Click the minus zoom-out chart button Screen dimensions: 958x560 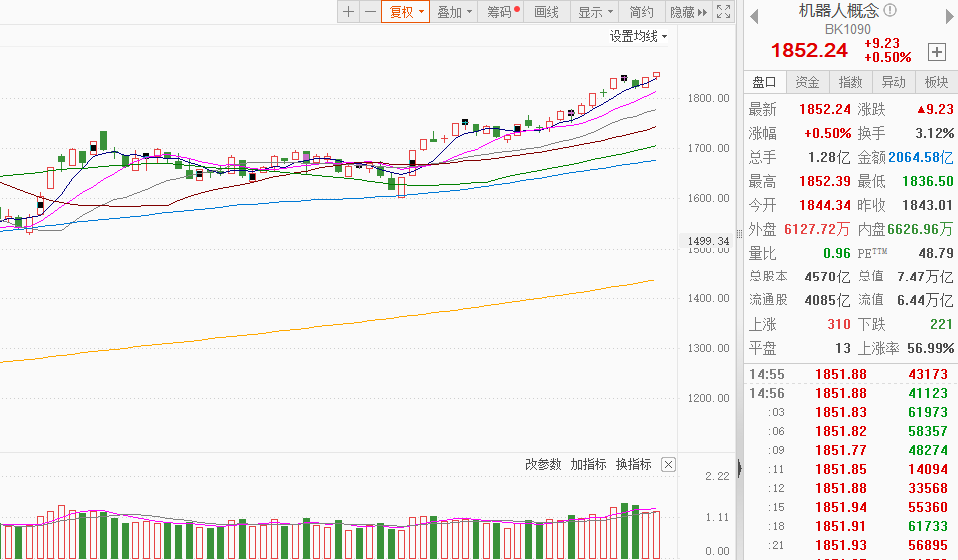(370, 12)
